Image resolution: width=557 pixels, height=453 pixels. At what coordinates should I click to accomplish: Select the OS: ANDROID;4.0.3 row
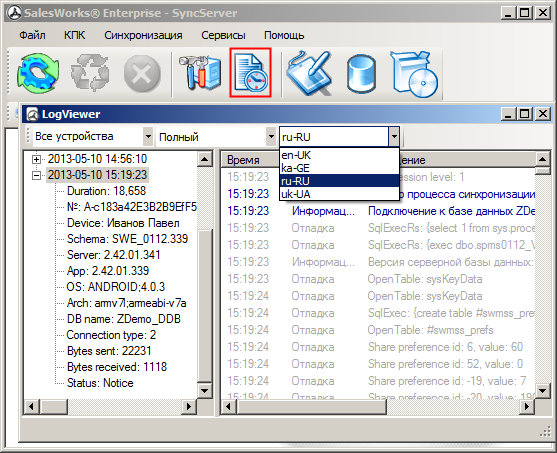(115, 287)
